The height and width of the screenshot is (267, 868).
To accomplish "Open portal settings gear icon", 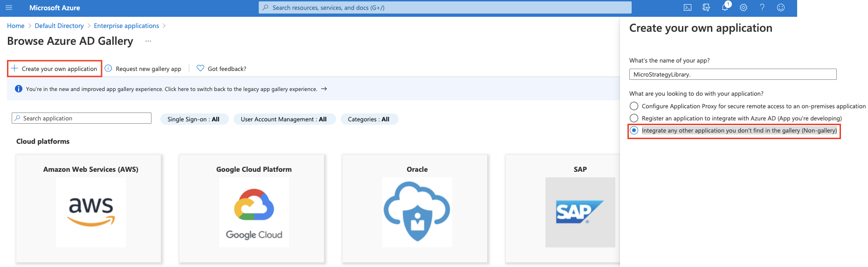I will point(744,7).
